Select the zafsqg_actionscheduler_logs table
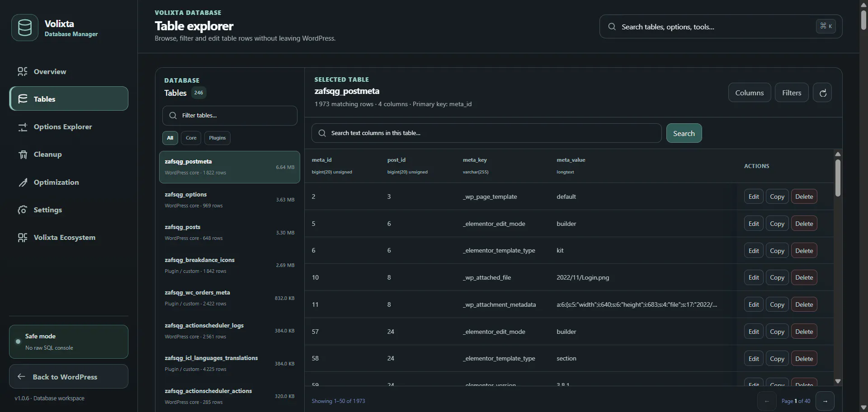 (x=230, y=331)
